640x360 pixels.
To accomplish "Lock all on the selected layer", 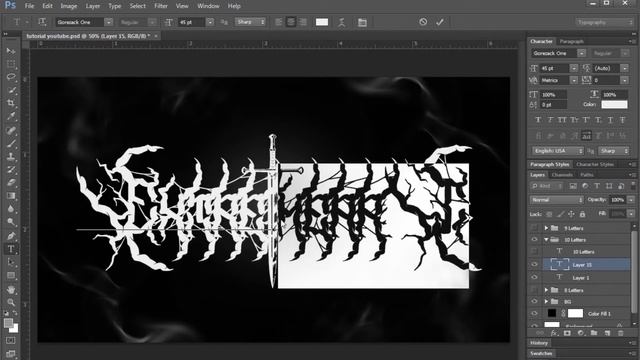I will [582, 214].
